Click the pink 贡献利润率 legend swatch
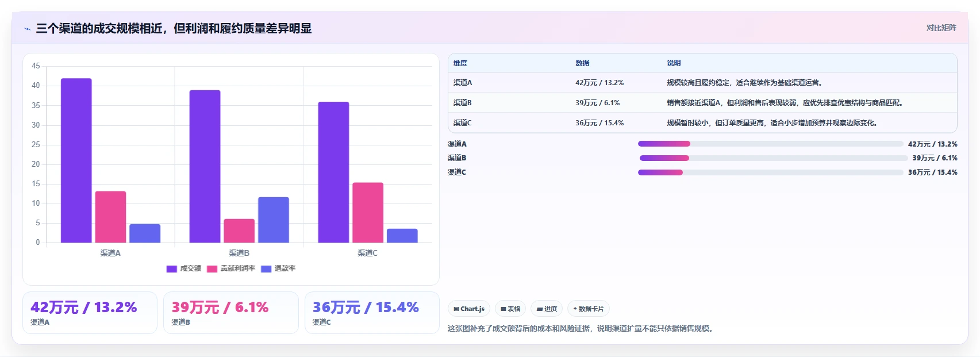 [x=212, y=268]
